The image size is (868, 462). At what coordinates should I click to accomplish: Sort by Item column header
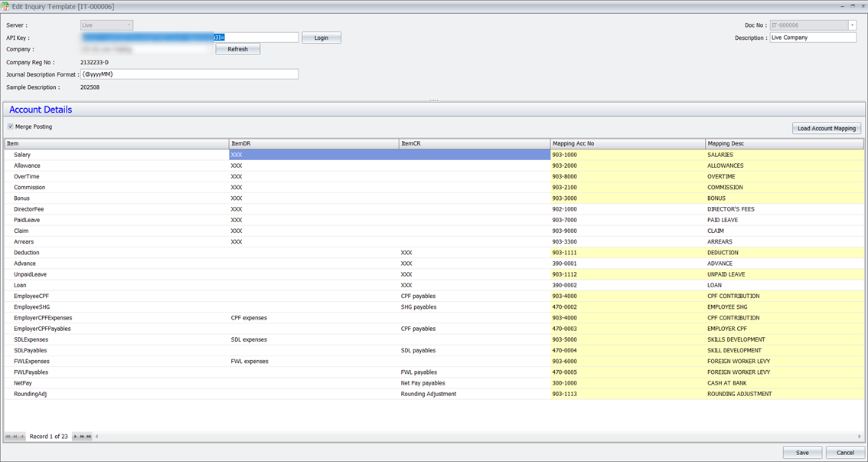117,143
